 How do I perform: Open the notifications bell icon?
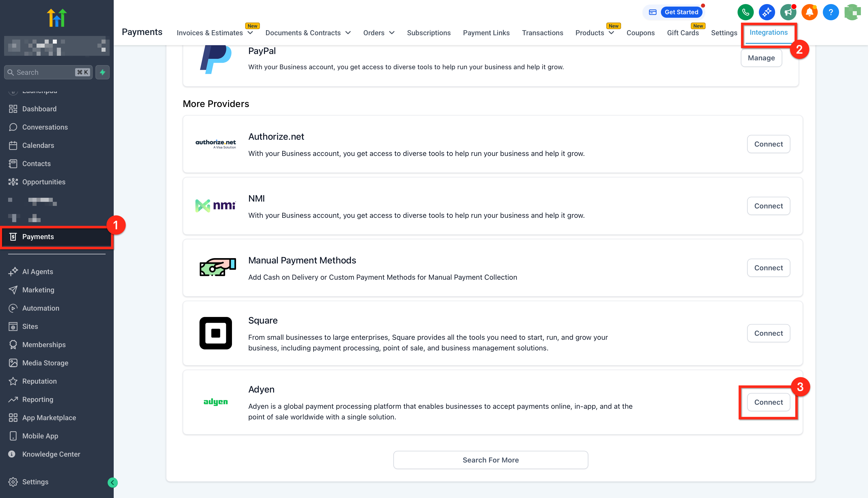pyautogui.click(x=809, y=12)
